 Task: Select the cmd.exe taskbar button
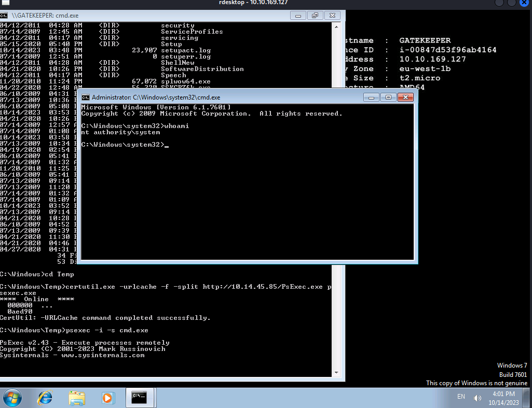pyautogui.click(x=141, y=398)
